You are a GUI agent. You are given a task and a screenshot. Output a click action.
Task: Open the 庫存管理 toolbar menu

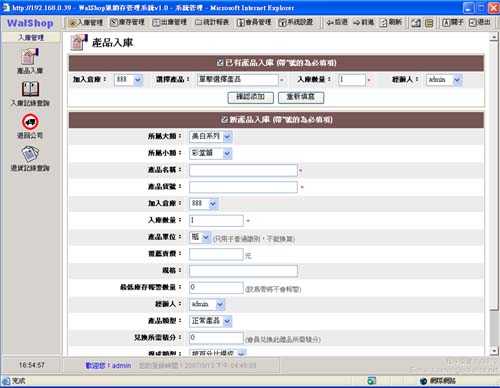tap(127, 22)
